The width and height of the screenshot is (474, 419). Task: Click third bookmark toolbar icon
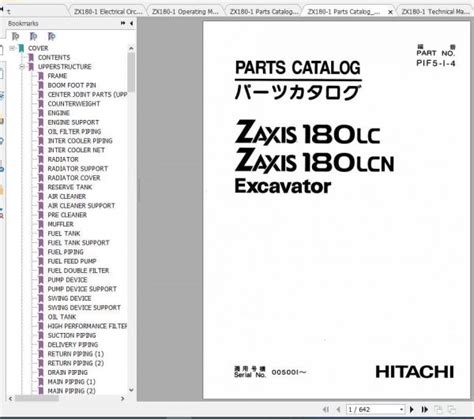[x=51, y=36]
